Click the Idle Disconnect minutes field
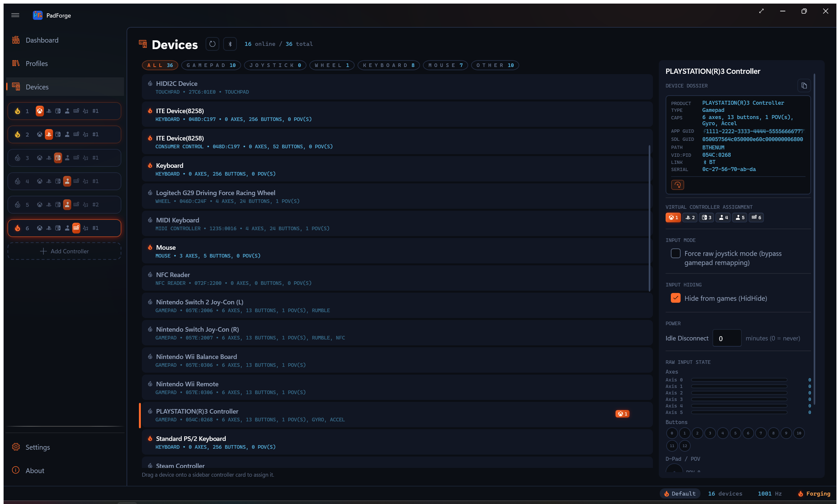This screenshot has height=504, width=840. tap(727, 338)
